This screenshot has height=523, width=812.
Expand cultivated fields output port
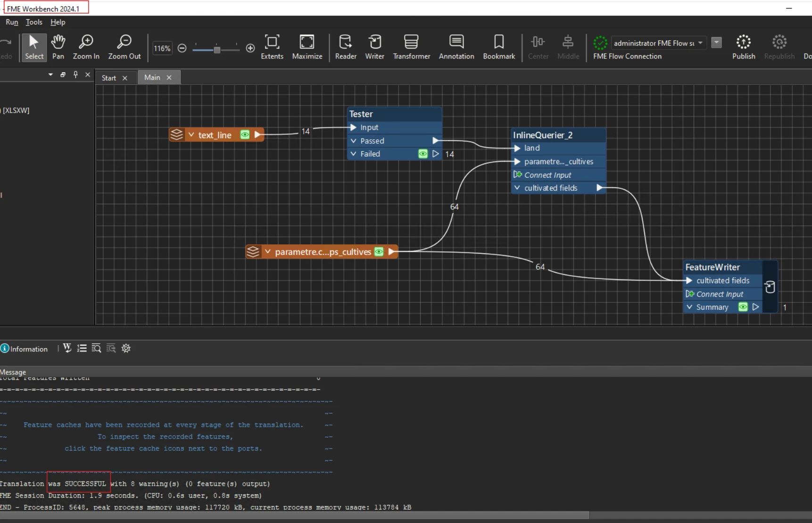(x=517, y=188)
